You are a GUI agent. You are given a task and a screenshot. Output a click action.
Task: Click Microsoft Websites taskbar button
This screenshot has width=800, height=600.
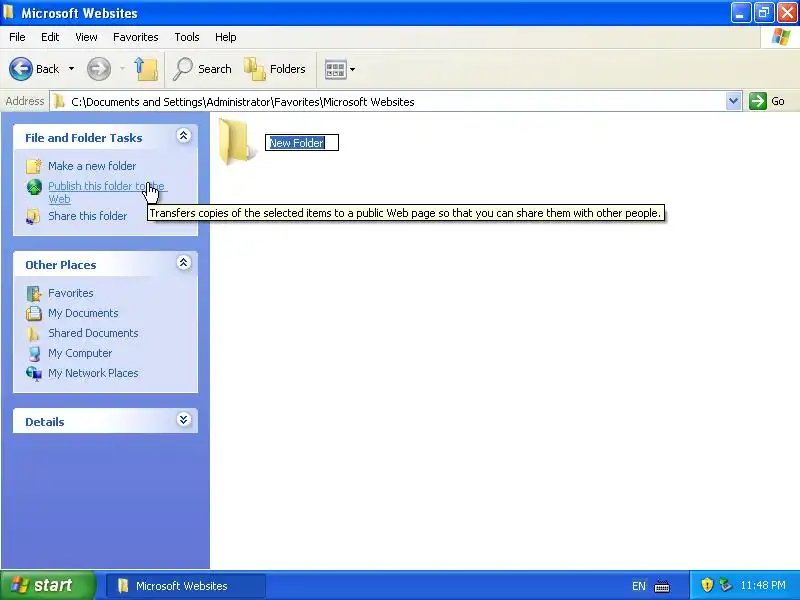click(186, 586)
